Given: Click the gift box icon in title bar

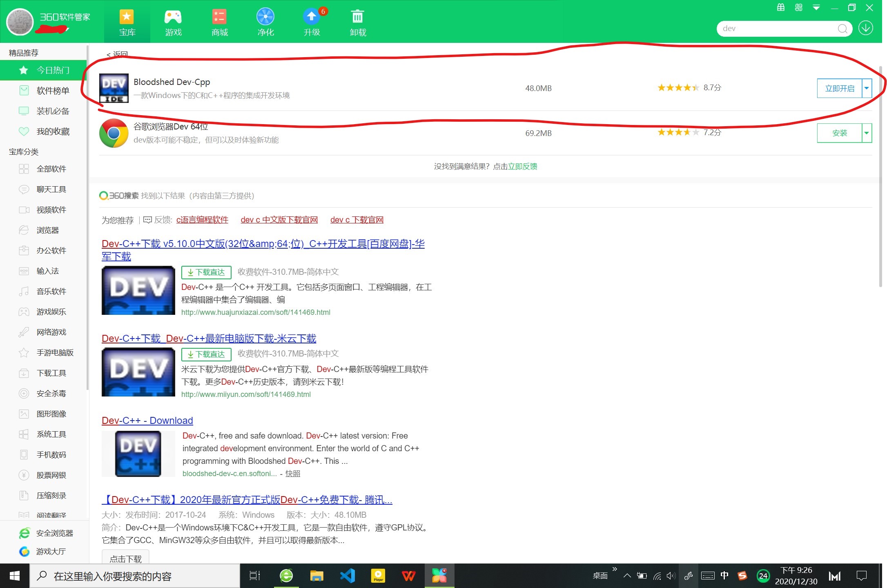Looking at the screenshot, I should (781, 7).
